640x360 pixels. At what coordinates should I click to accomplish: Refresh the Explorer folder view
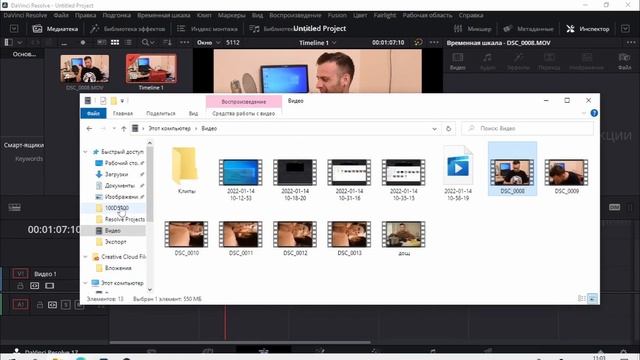coord(448,129)
